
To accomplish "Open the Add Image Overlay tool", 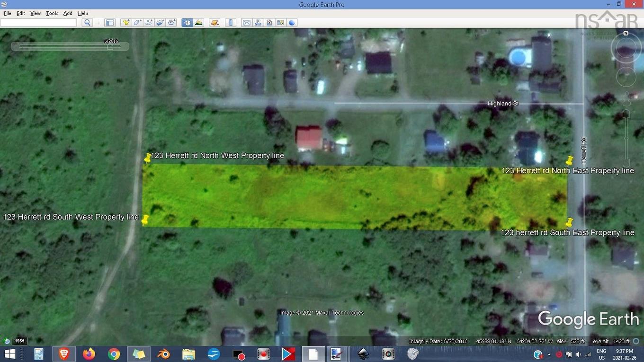I will [160, 22].
